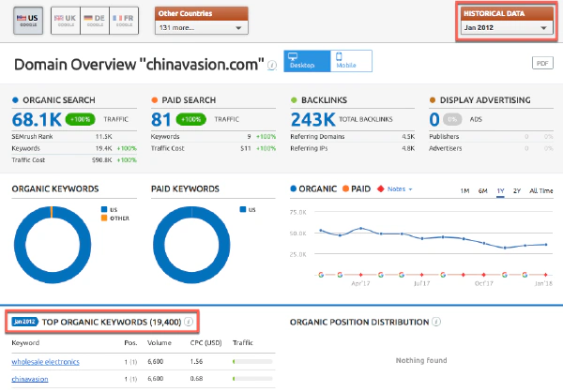Click organic traffic cost $90.8K value

point(102,160)
